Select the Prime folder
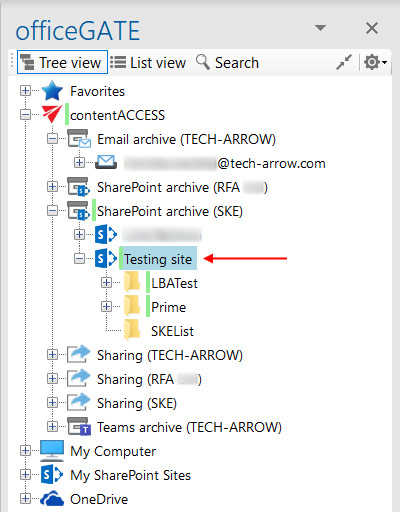Image resolution: width=400 pixels, height=512 pixels. coord(168,307)
